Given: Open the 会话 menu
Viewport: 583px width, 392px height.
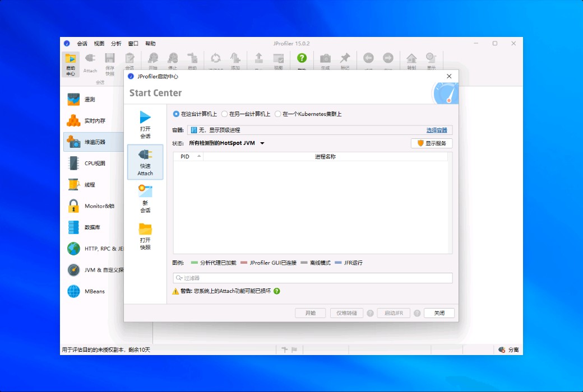Looking at the screenshot, I should click(82, 44).
